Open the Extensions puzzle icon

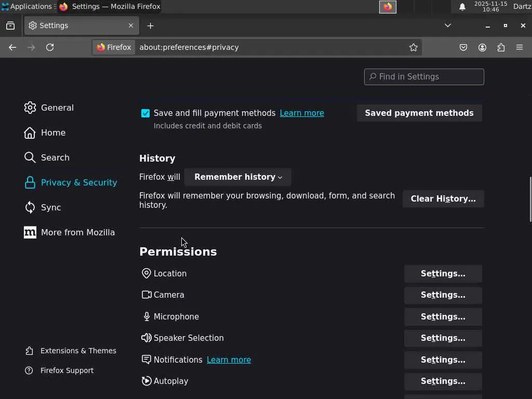tap(501, 47)
